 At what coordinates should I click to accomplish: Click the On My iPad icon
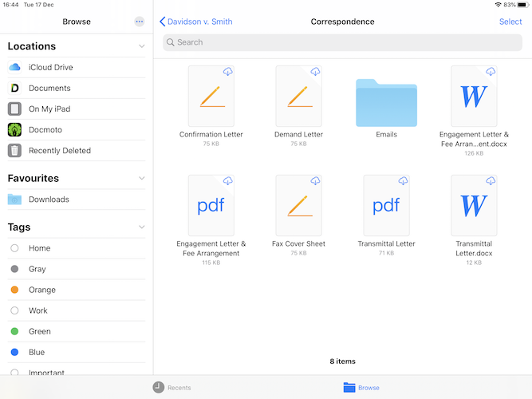[x=14, y=109]
